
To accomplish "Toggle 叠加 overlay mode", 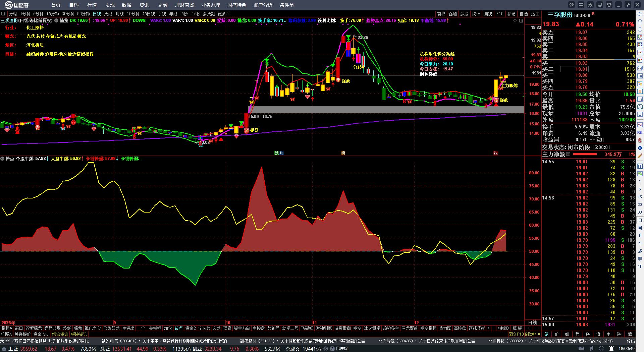I will coord(453,14).
